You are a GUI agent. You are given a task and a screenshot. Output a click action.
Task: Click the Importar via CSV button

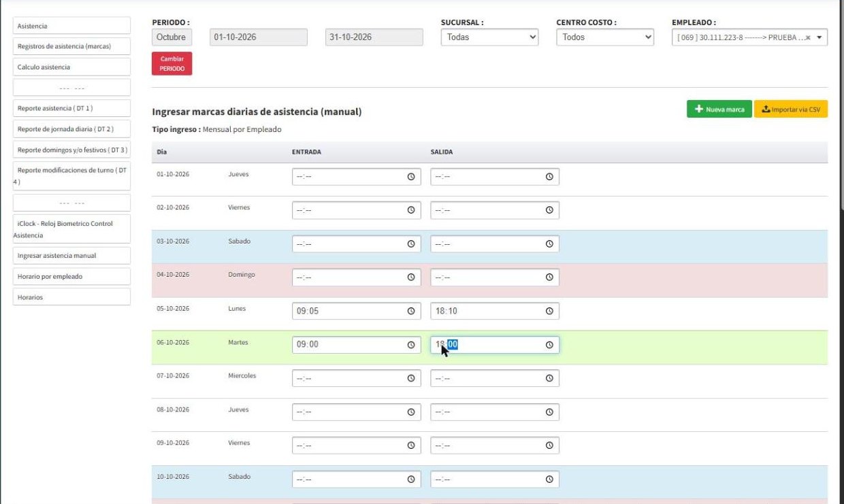pyautogui.click(x=791, y=109)
